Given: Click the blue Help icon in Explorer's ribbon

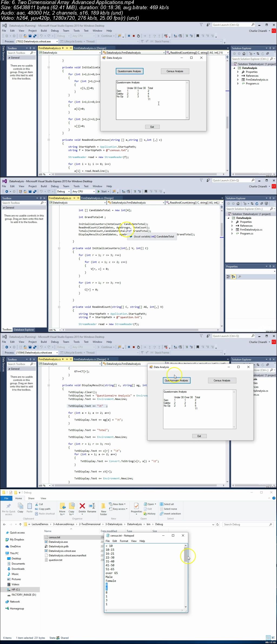Looking at the screenshot, I should (274, 498).
